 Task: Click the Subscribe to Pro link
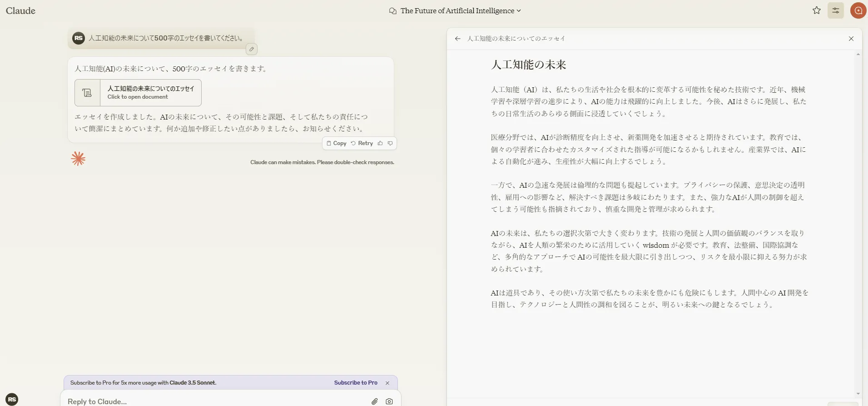tap(356, 383)
